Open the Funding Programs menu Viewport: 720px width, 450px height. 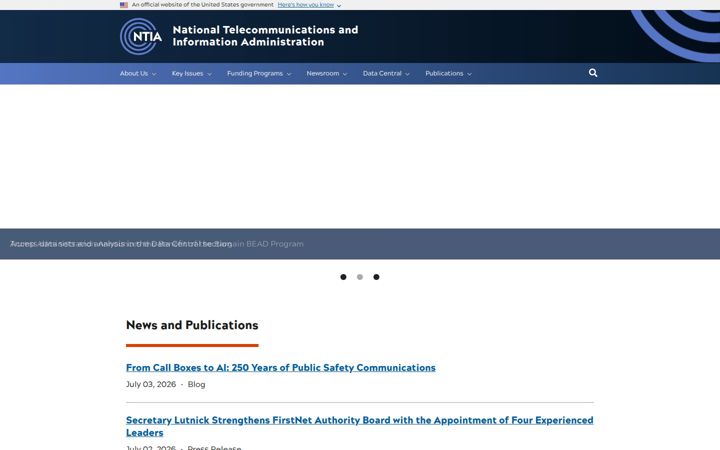pyautogui.click(x=254, y=73)
